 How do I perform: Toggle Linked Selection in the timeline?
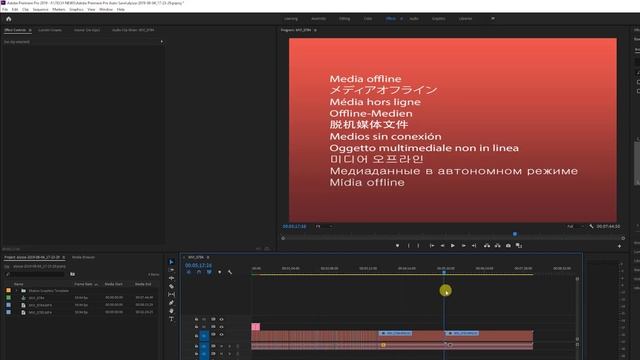209,272
